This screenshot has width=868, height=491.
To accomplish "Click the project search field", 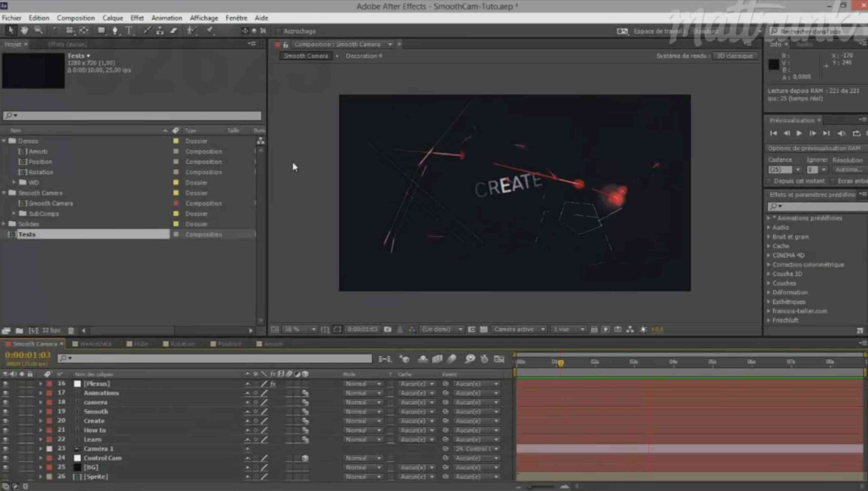I will point(135,116).
